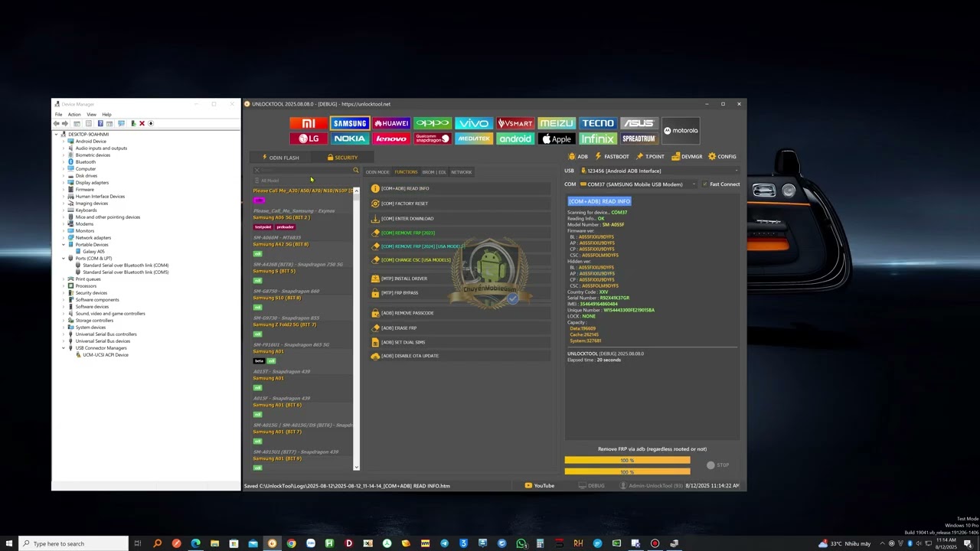Click the scan hardware monitor icon in Device Manager
The height and width of the screenshot is (551, 980).
coord(121,123)
